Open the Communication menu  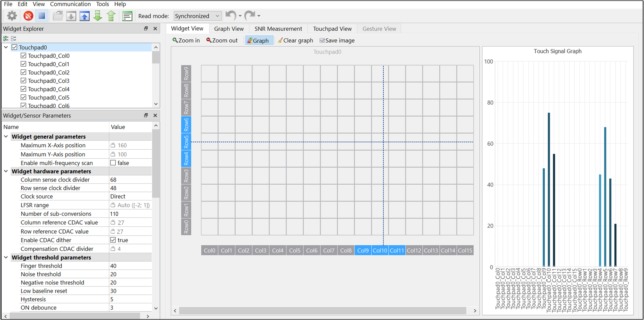(x=70, y=4)
